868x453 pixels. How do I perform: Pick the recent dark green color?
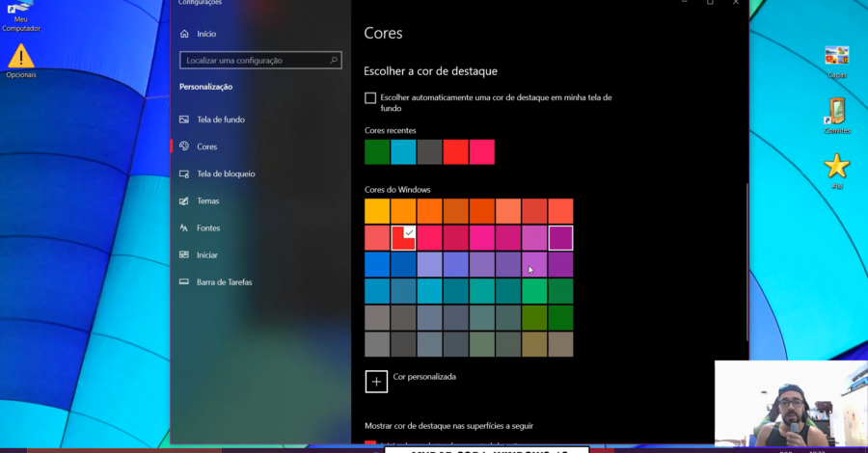point(377,152)
